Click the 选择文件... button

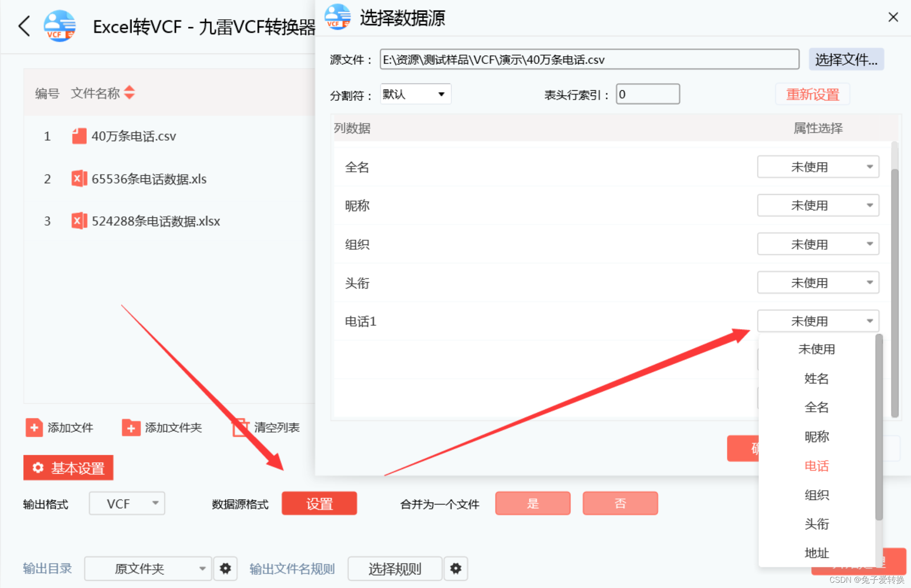(x=846, y=60)
